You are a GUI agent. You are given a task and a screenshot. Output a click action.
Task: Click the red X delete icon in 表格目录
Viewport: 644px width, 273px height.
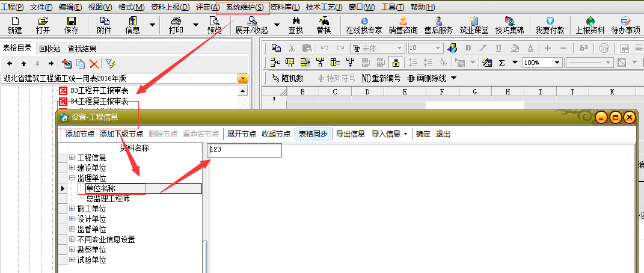[94, 63]
